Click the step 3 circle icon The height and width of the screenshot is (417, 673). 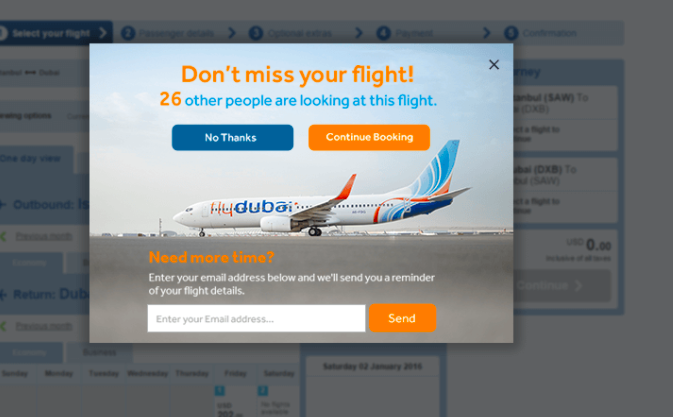click(256, 33)
